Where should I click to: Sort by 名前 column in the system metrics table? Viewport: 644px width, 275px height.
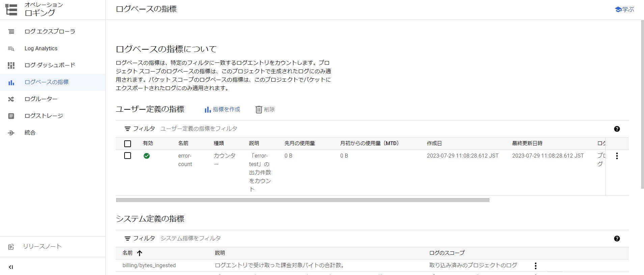click(x=128, y=253)
